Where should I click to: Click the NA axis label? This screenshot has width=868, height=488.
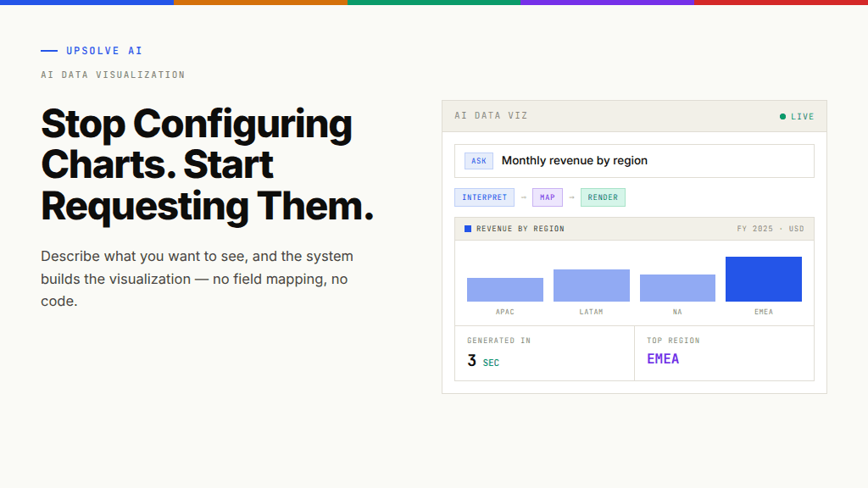tap(677, 312)
